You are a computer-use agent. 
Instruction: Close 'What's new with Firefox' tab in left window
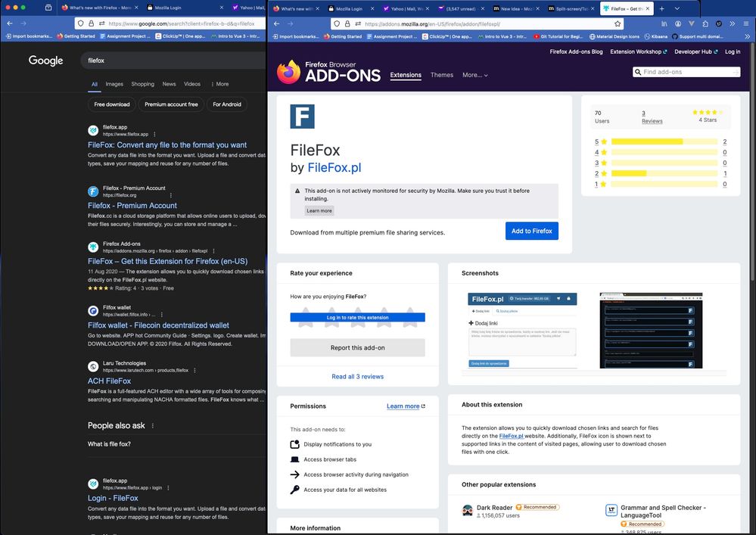(x=136, y=8)
